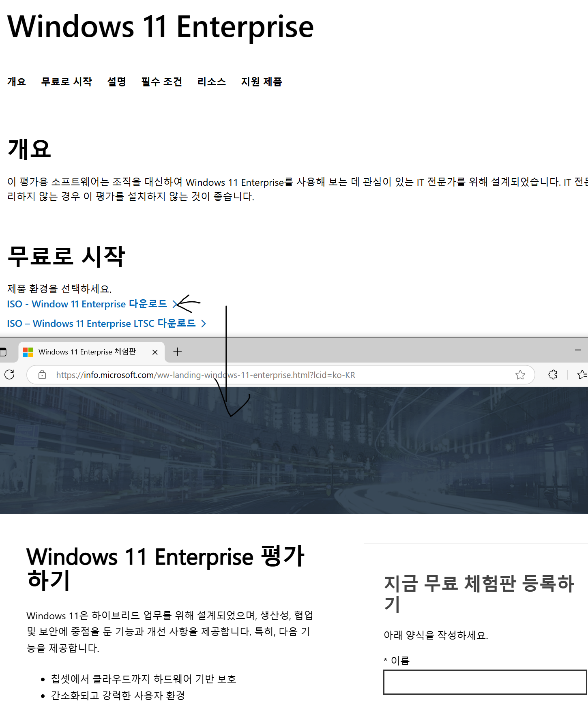Switch to the 리소스 tab
This screenshot has height=702, width=588.
tap(212, 82)
